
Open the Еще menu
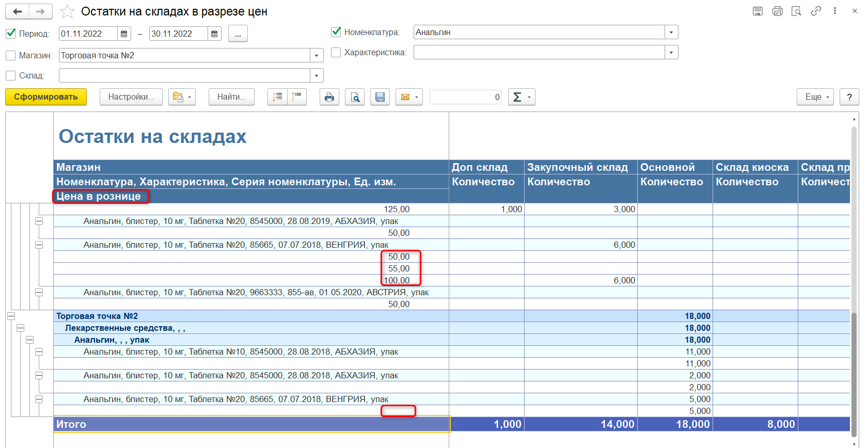click(x=815, y=97)
